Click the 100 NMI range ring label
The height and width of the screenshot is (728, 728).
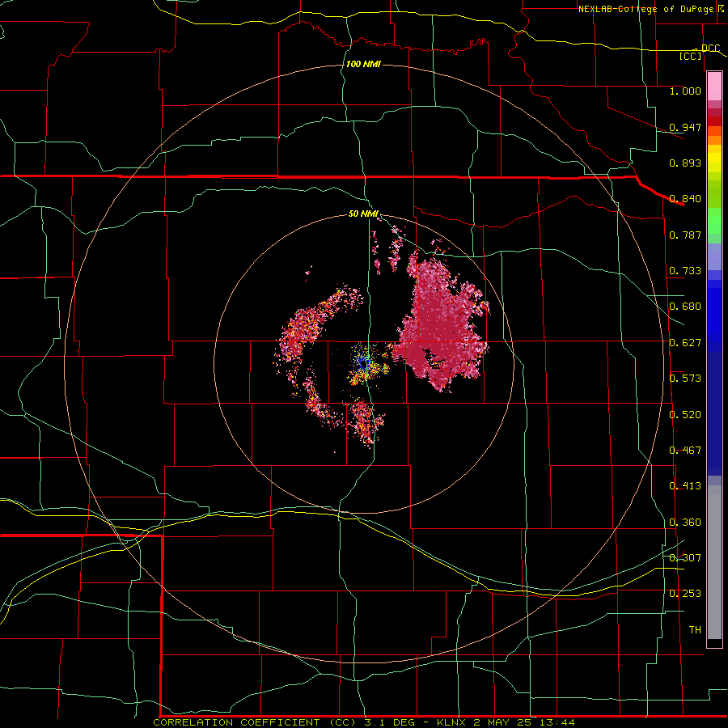(x=363, y=64)
